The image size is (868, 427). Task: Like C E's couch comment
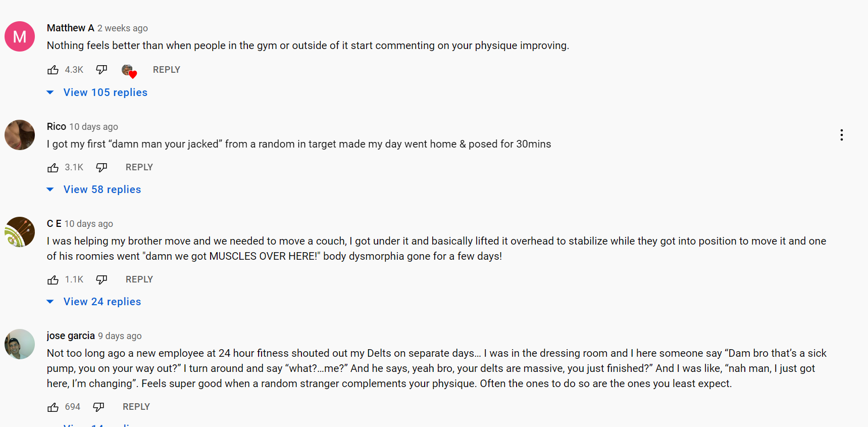coord(53,279)
